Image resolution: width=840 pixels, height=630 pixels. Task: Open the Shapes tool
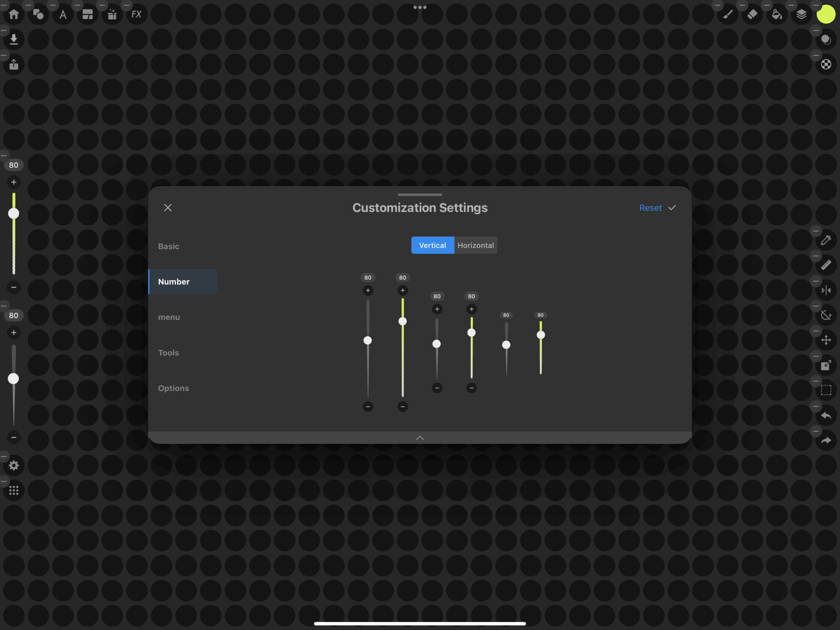[38, 14]
